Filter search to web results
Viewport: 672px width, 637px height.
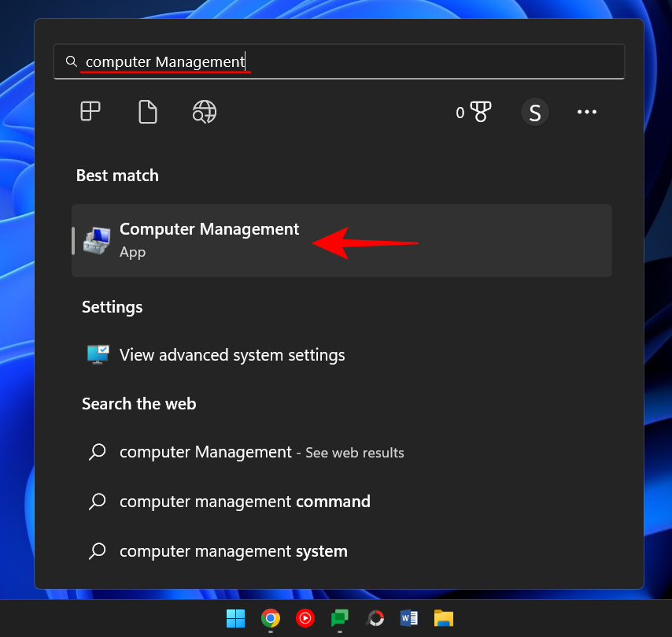pyautogui.click(x=204, y=112)
